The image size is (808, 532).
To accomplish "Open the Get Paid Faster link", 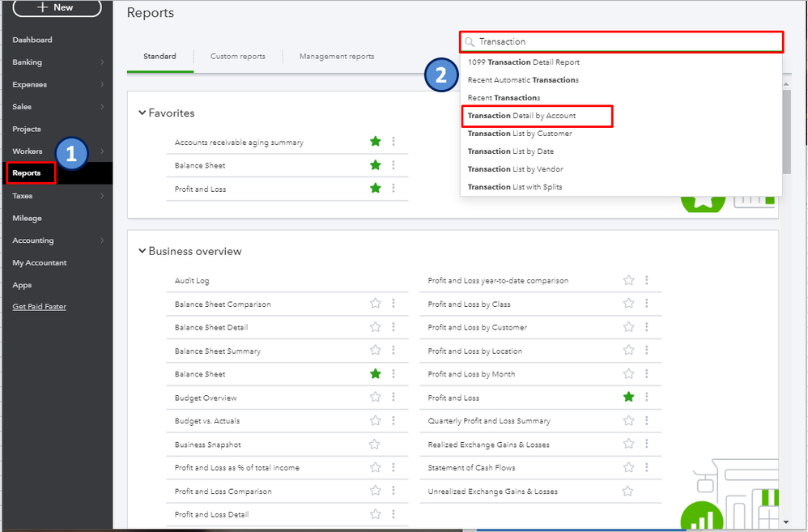I will tap(40, 307).
